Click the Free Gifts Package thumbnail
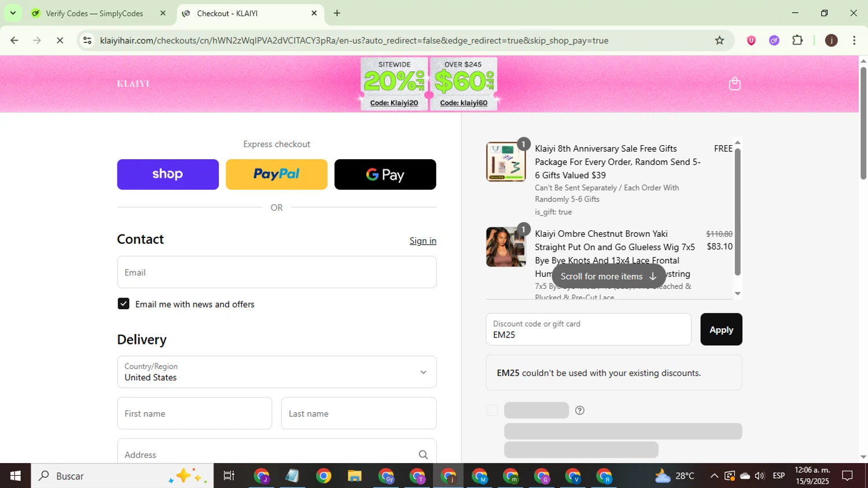868x488 pixels. click(506, 162)
